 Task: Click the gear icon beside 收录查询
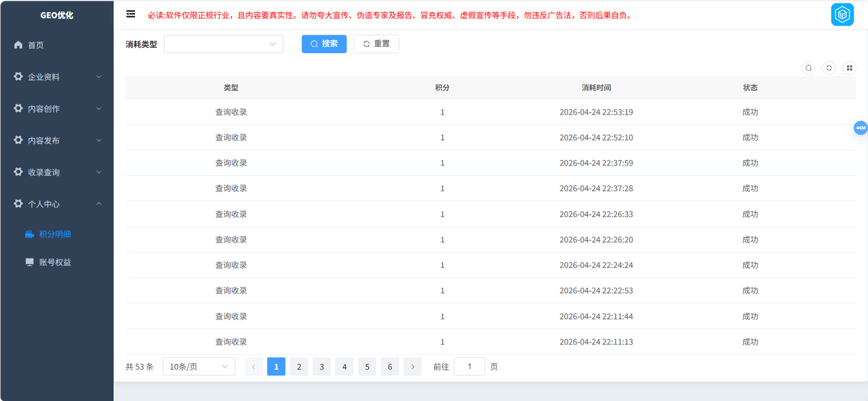[x=18, y=172]
